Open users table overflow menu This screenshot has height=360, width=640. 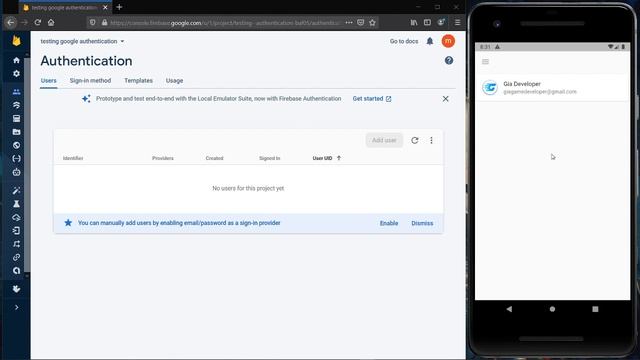pyautogui.click(x=431, y=140)
